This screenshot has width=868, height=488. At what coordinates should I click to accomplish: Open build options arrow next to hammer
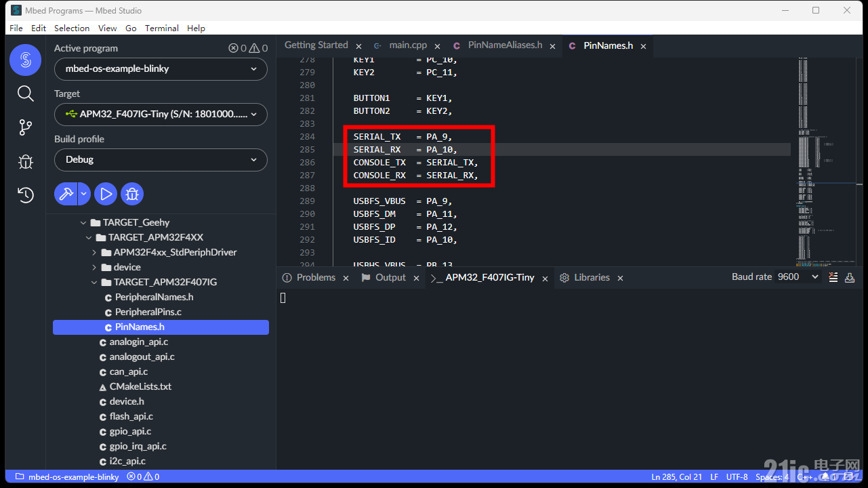point(83,194)
